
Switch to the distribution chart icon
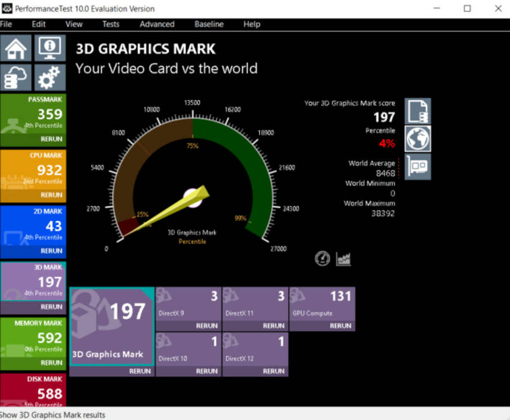tap(343, 259)
